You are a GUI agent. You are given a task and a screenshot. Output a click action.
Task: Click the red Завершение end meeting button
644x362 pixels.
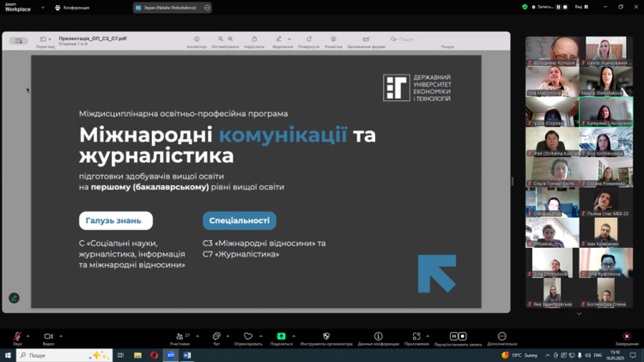(626, 337)
